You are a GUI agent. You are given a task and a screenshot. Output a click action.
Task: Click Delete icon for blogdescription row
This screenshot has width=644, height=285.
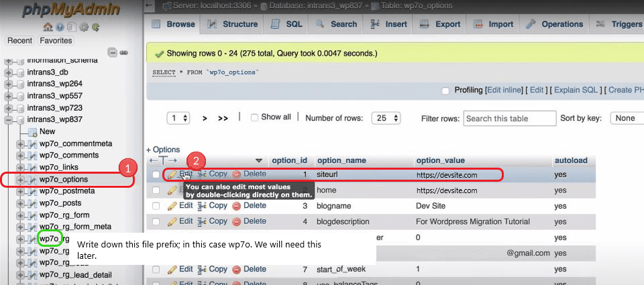click(x=236, y=221)
